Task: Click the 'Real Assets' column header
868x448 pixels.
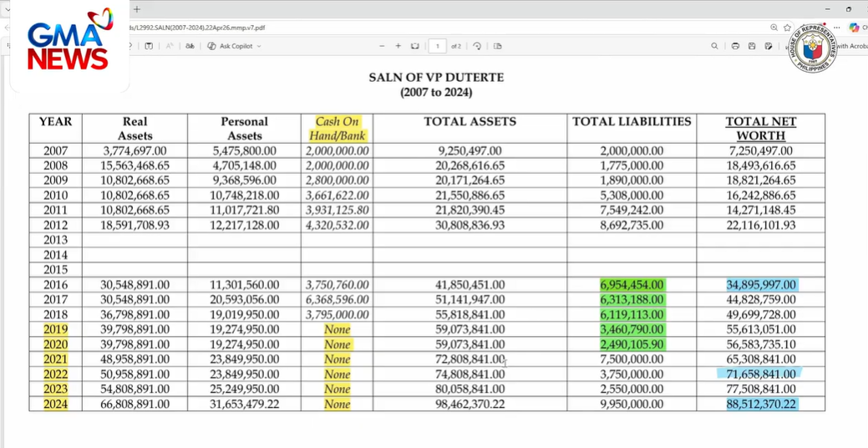Action: coord(135,129)
